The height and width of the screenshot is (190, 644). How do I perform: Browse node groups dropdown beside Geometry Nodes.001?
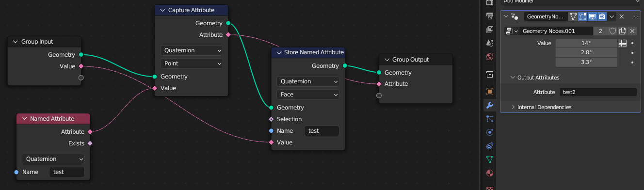click(x=512, y=31)
